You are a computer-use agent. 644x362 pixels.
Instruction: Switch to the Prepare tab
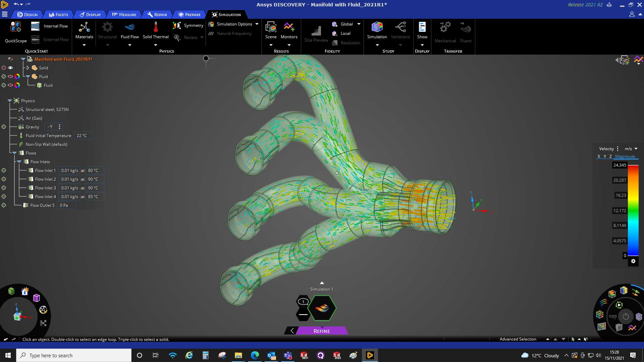(x=190, y=14)
